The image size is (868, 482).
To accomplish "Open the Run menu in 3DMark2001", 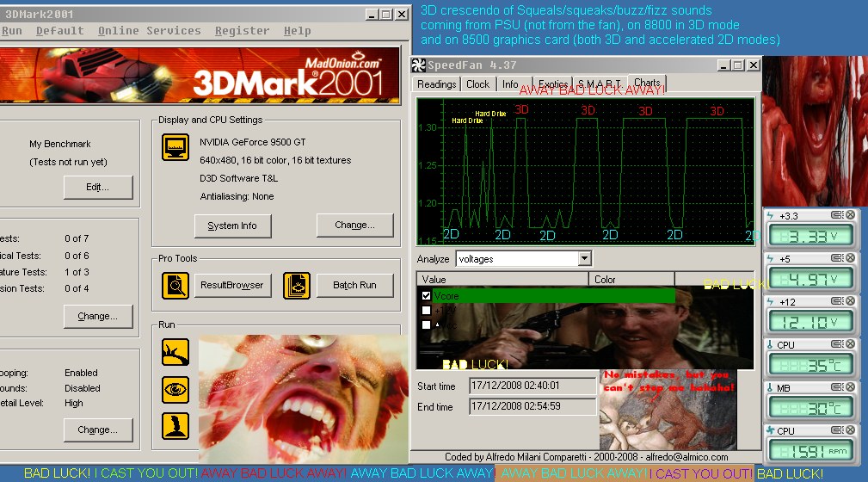I will (12, 30).
